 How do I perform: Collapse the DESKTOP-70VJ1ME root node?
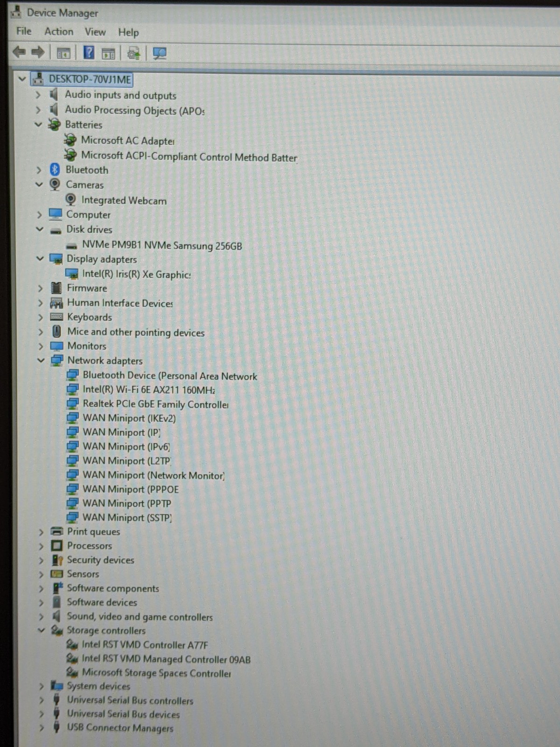click(22, 79)
